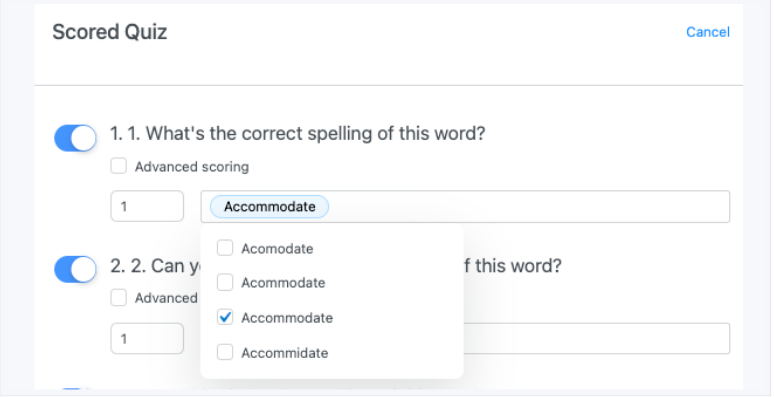Click the question 1 title about correct spelling
The height and width of the screenshot is (397, 775).
tap(298, 133)
